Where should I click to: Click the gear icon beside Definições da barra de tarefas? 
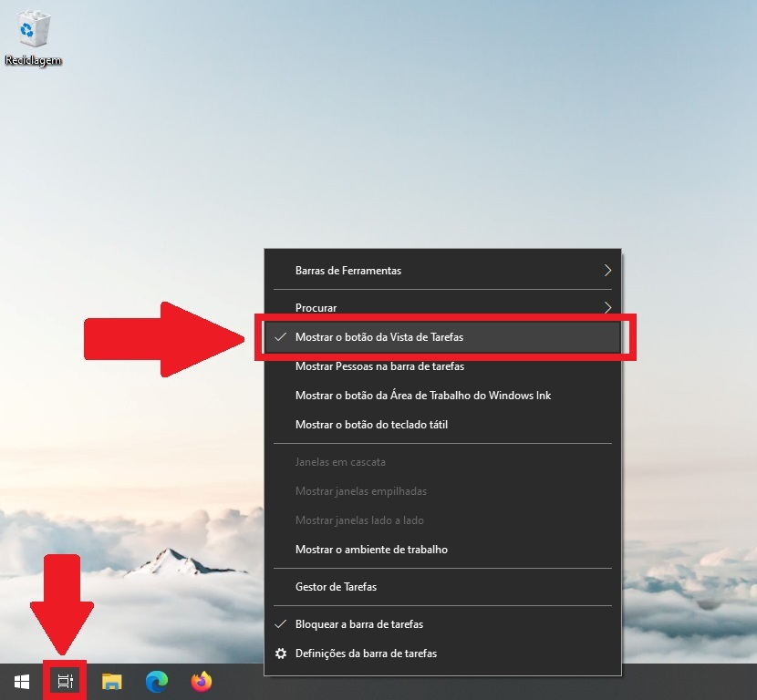[281, 654]
